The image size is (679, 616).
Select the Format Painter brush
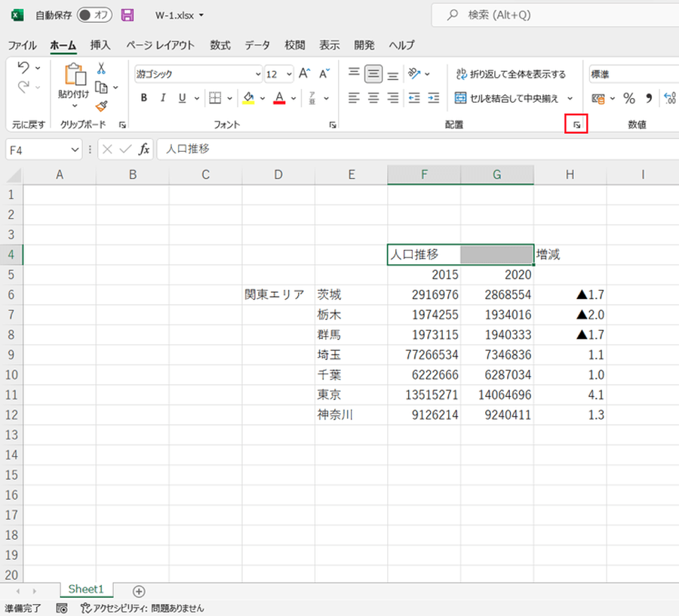[x=101, y=106]
